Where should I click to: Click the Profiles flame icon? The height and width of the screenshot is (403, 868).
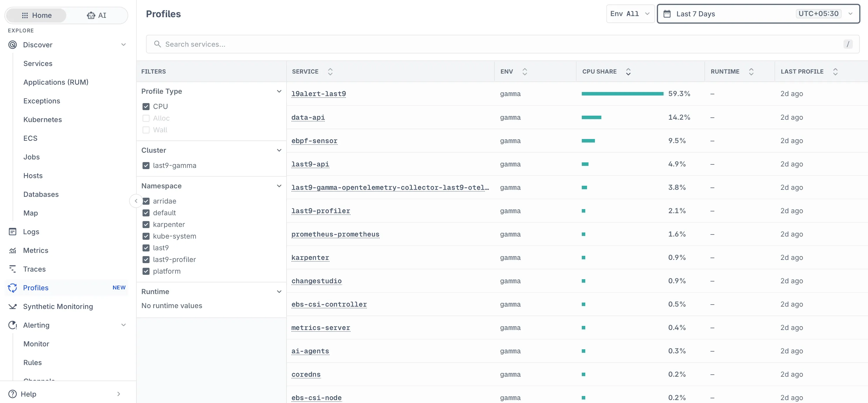click(x=13, y=288)
